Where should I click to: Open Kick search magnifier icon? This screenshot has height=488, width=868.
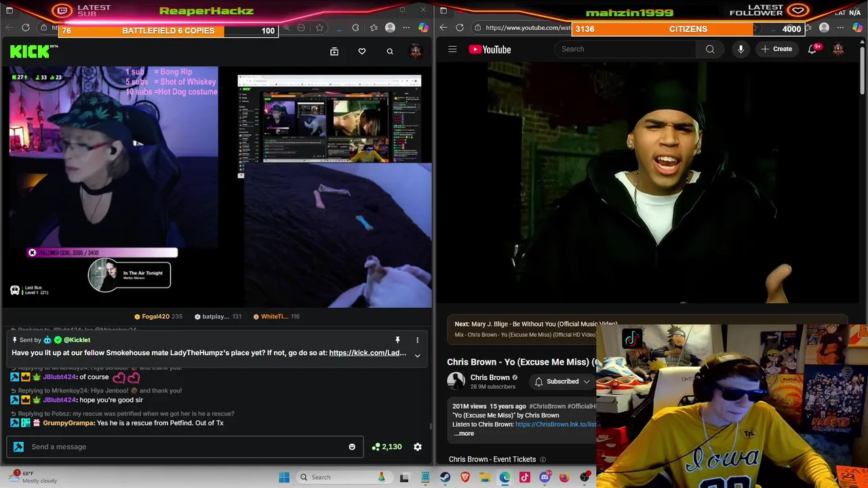(x=390, y=52)
